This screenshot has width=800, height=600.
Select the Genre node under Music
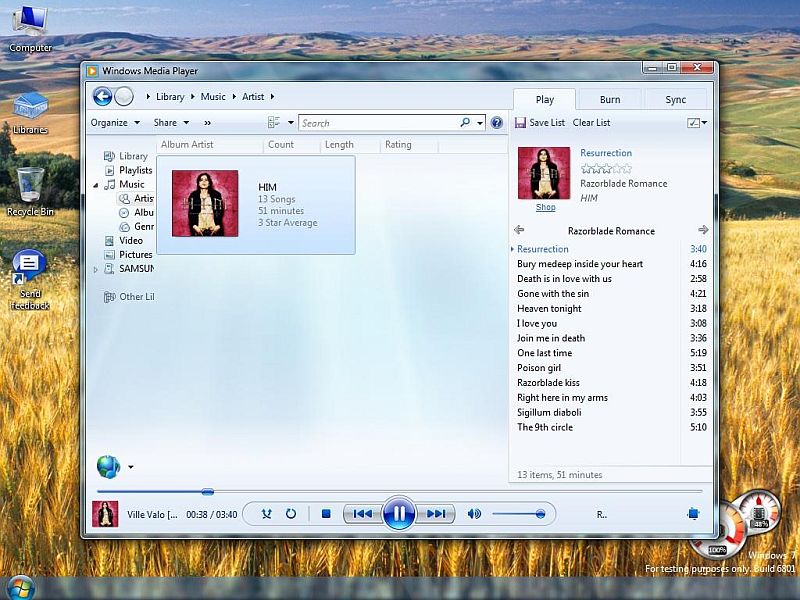(136, 227)
